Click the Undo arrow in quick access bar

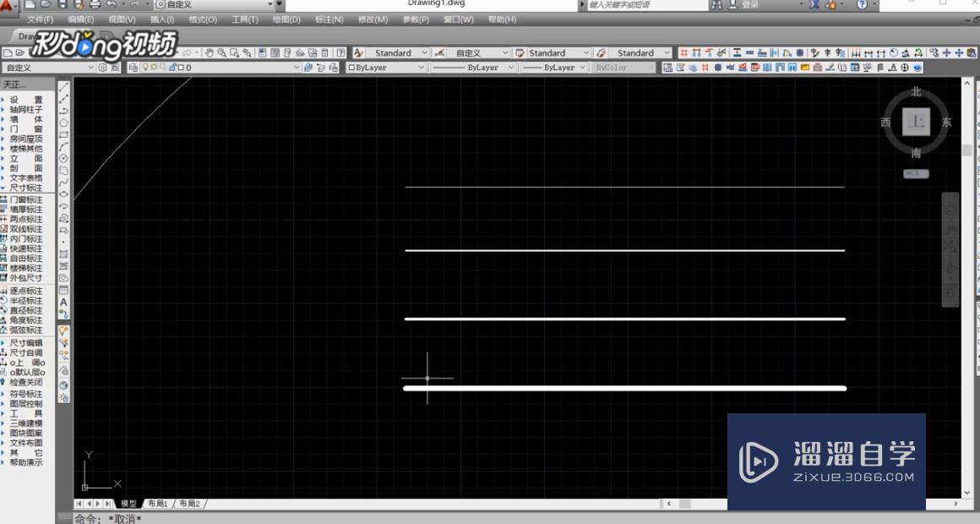112,4
